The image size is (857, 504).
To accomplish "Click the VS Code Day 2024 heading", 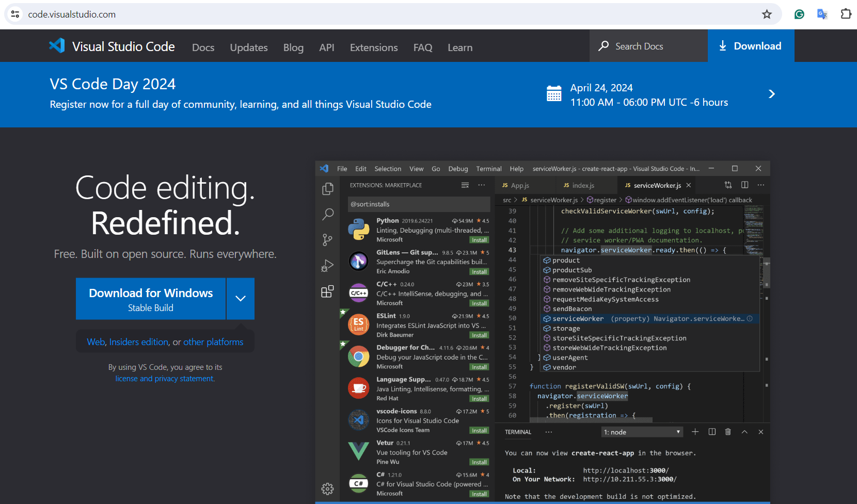I will click(113, 84).
